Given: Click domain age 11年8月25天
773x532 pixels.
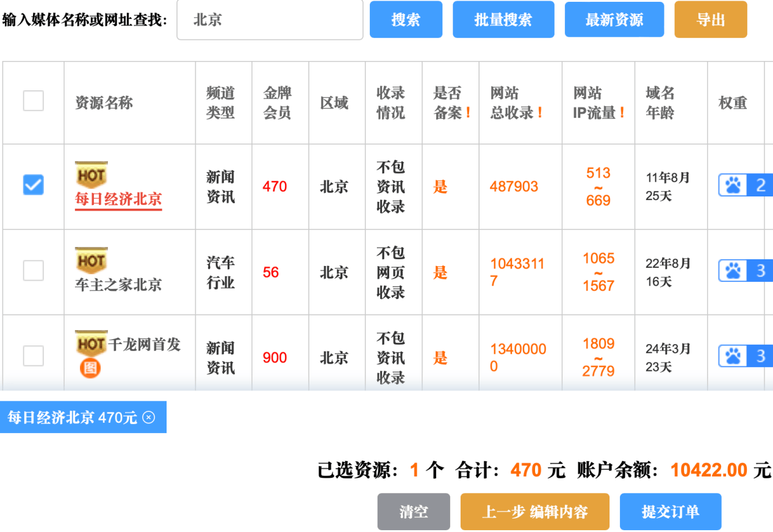Looking at the screenshot, I should pyautogui.click(x=668, y=187).
